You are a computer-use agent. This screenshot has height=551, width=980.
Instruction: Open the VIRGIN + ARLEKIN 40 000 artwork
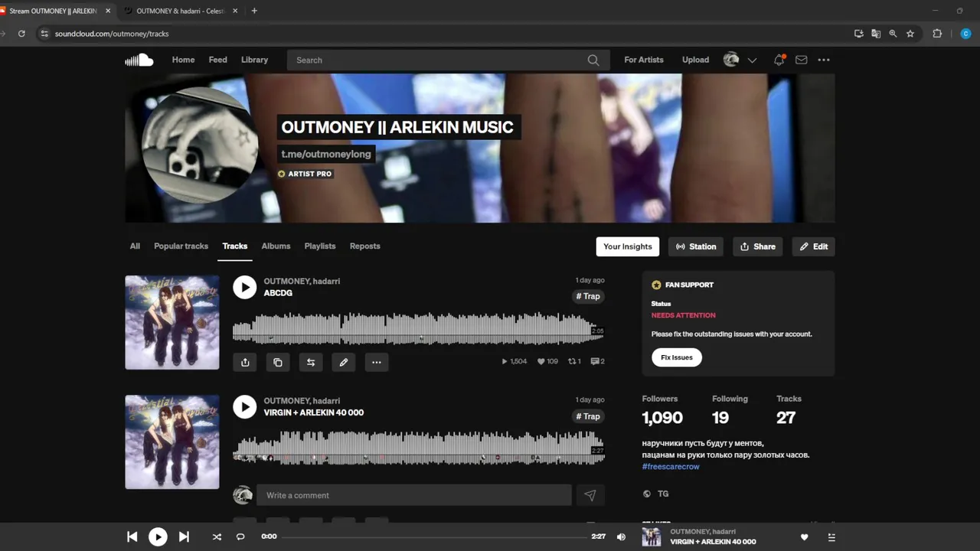[x=172, y=442]
